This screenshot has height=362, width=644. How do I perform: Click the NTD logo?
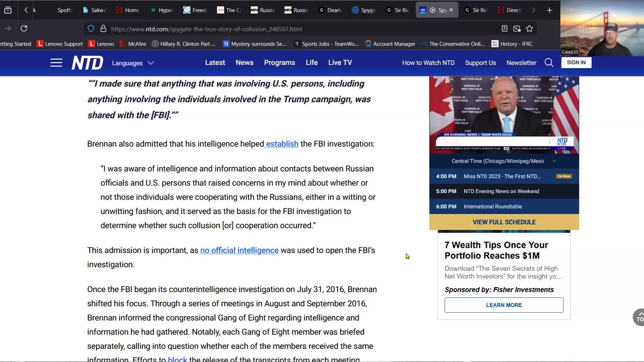tap(87, 63)
